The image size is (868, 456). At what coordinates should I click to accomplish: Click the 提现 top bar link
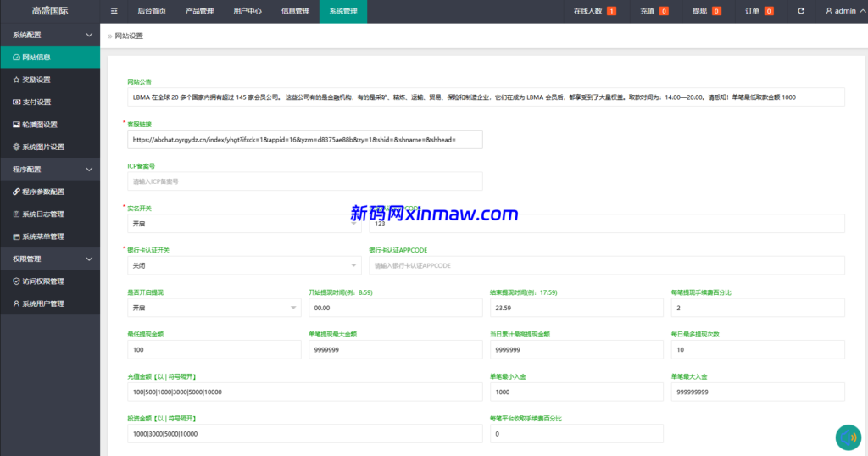[x=699, y=11]
